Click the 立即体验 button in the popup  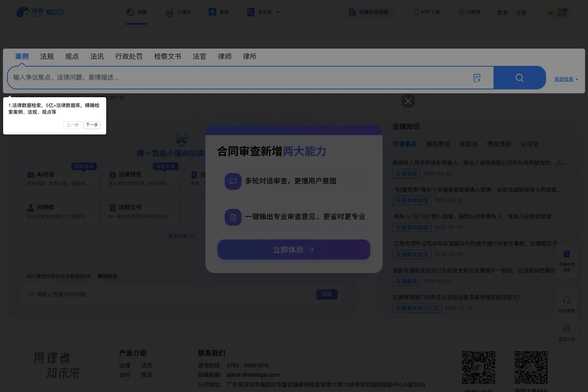coord(294,250)
